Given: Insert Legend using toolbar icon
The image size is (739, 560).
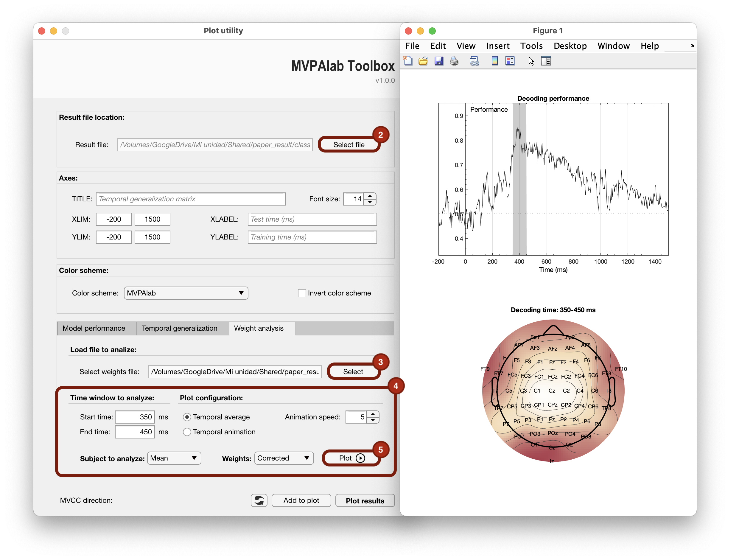Looking at the screenshot, I should pos(510,61).
